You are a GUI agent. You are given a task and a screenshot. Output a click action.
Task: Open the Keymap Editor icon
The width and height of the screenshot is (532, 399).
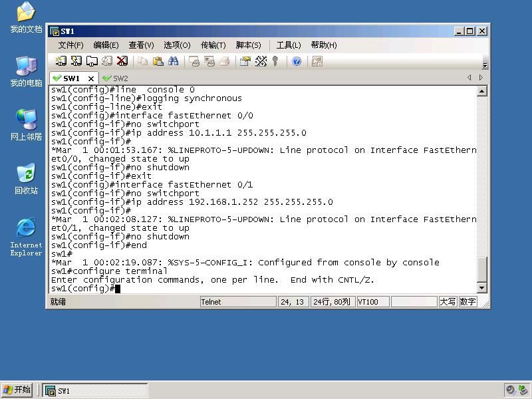(x=261, y=61)
